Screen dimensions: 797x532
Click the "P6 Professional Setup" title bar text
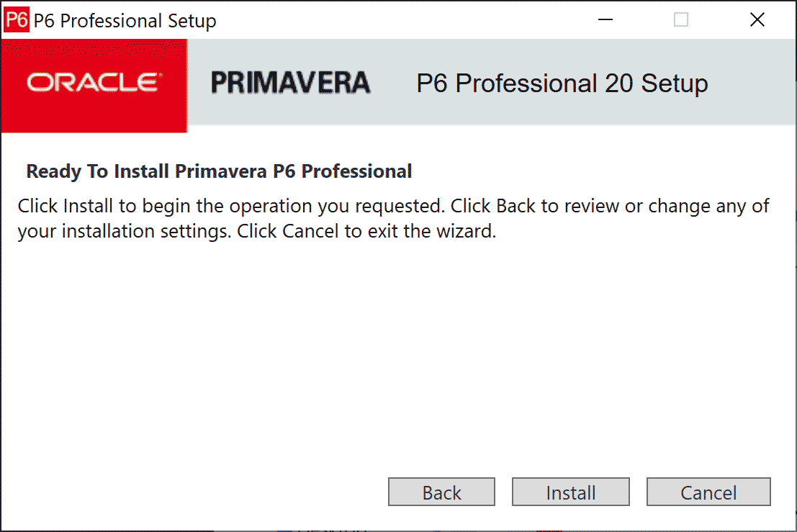(125, 21)
